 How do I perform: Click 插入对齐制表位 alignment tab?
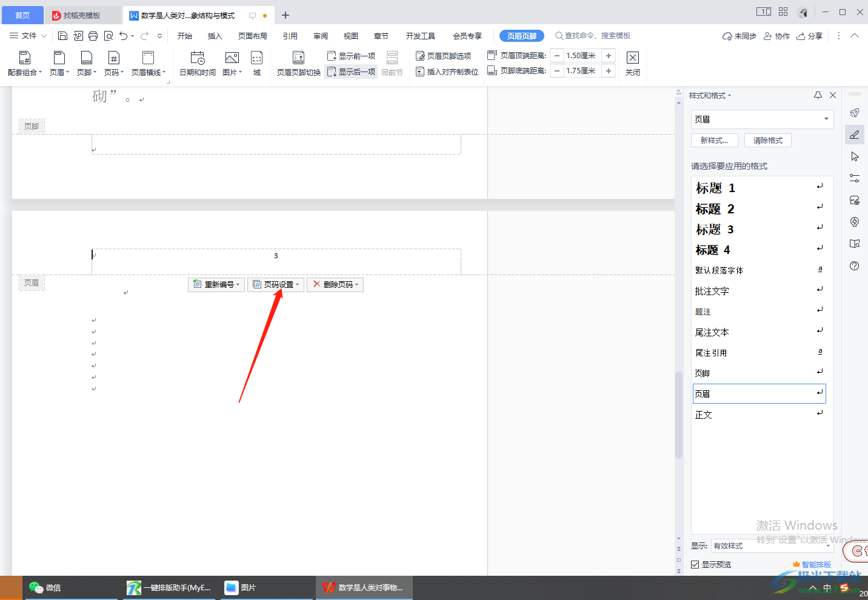[447, 72]
